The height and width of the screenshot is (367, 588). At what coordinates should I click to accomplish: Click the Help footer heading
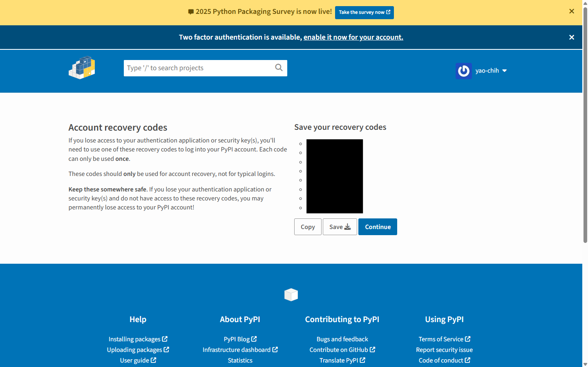point(138,320)
